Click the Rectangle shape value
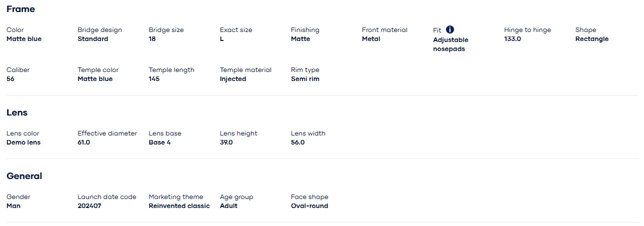This screenshot has width=644, height=226. (x=591, y=39)
